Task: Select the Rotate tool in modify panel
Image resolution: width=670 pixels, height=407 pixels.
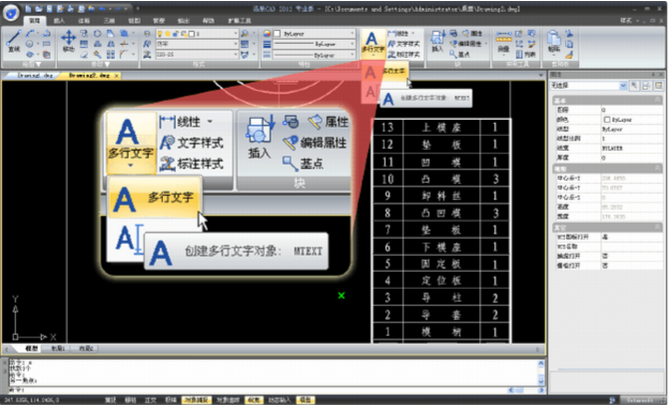Action: pyautogui.click(x=97, y=33)
